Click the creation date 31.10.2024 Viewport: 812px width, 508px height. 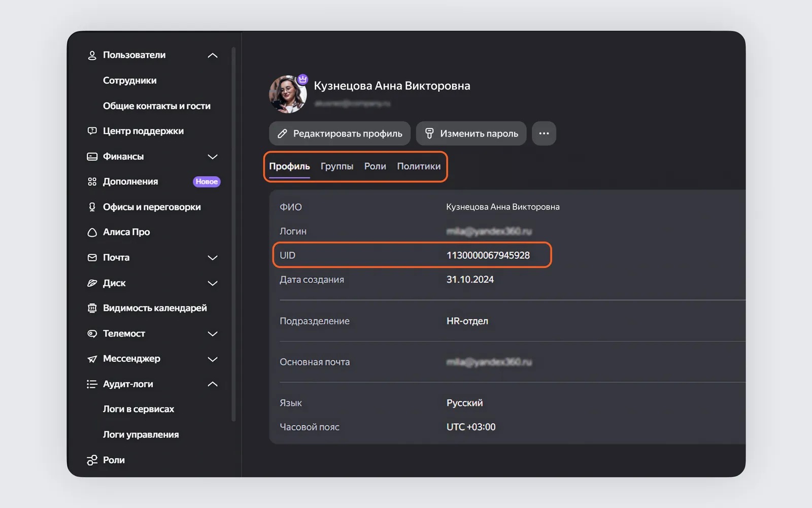click(470, 280)
